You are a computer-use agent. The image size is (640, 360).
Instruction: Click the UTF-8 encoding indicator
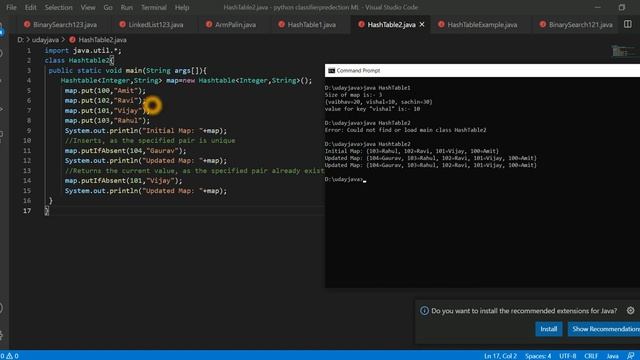pyautogui.click(x=568, y=356)
